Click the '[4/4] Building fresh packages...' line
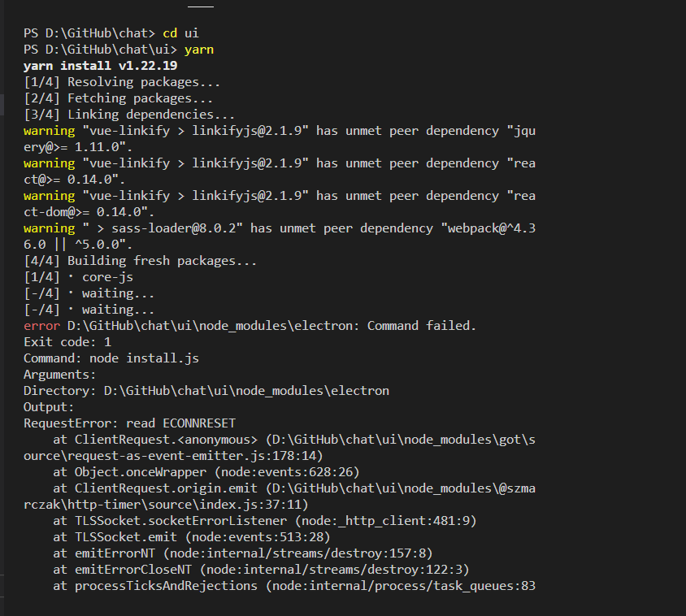 (141, 261)
